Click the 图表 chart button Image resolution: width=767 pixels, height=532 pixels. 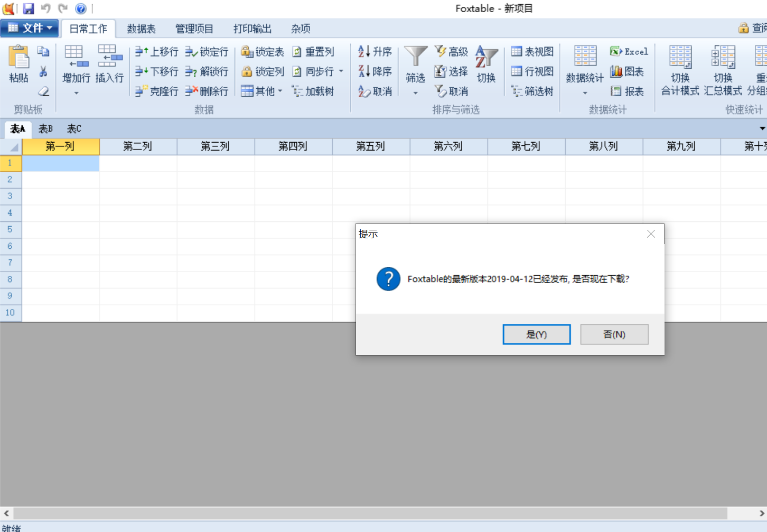click(x=627, y=71)
